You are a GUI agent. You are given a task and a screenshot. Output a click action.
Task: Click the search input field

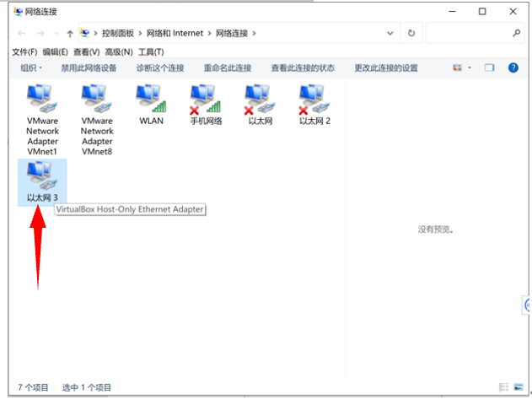click(x=476, y=33)
